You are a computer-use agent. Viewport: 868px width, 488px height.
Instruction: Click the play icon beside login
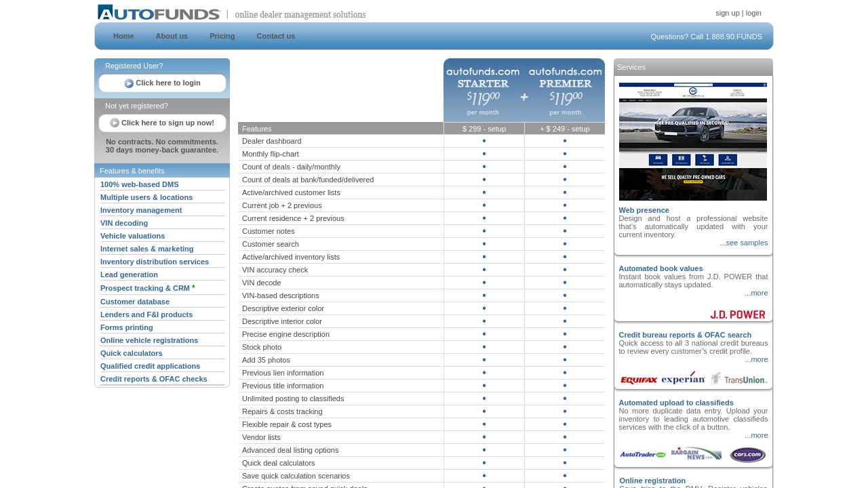click(x=129, y=83)
